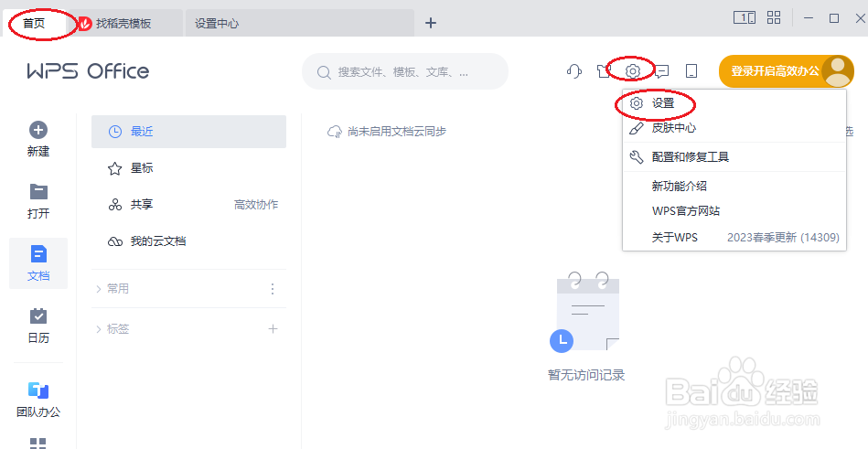Switch to the 设置中心 tab
Screen dimensions: 868x449
[x=299, y=24]
